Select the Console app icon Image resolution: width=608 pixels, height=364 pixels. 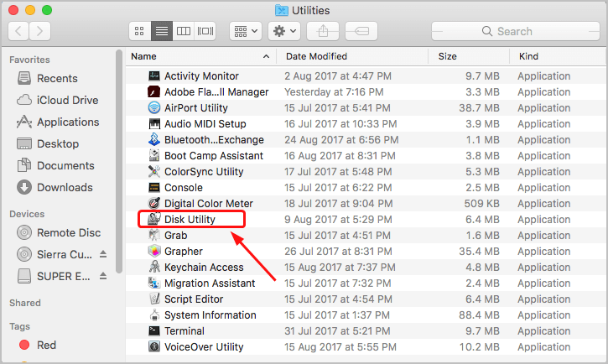click(154, 187)
